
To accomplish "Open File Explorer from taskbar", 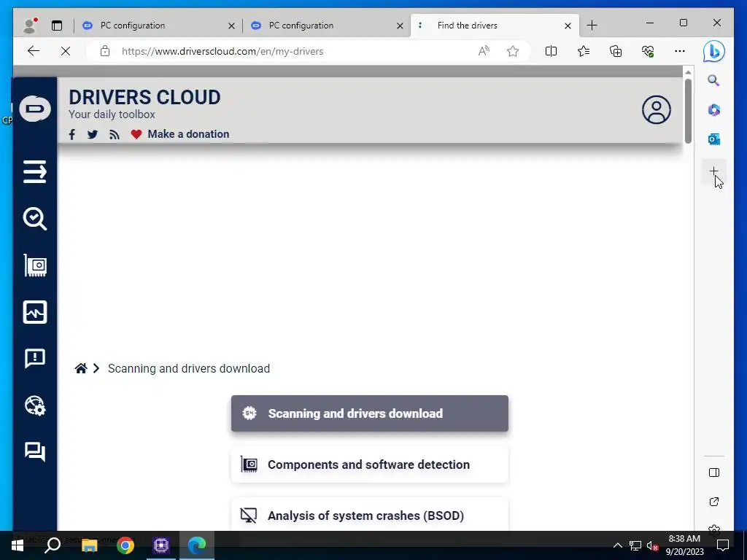I will pyautogui.click(x=89, y=545).
